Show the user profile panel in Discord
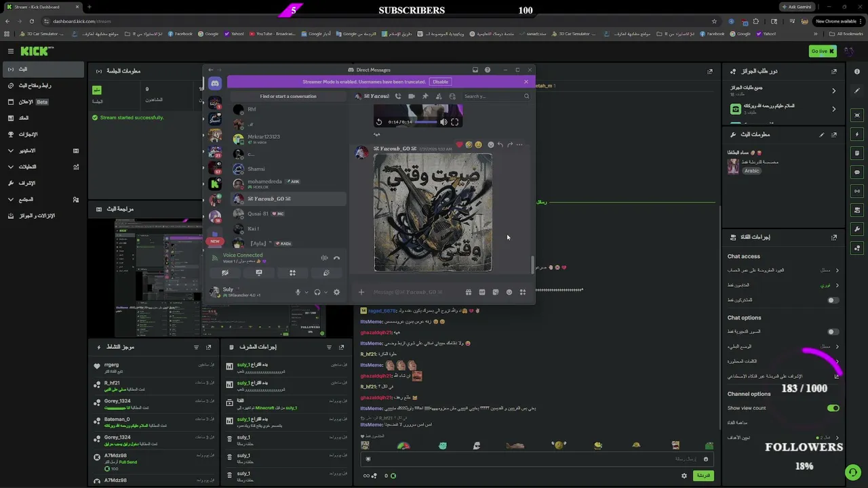This screenshot has height=488, width=868. [x=452, y=96]
